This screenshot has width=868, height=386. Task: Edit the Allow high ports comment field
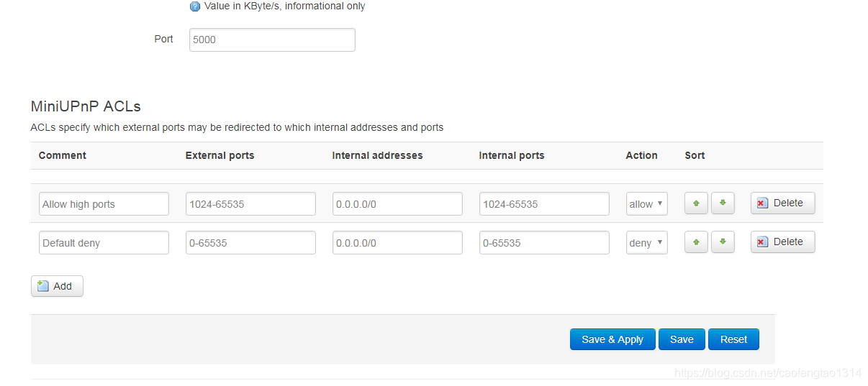[x=104, y=203]
